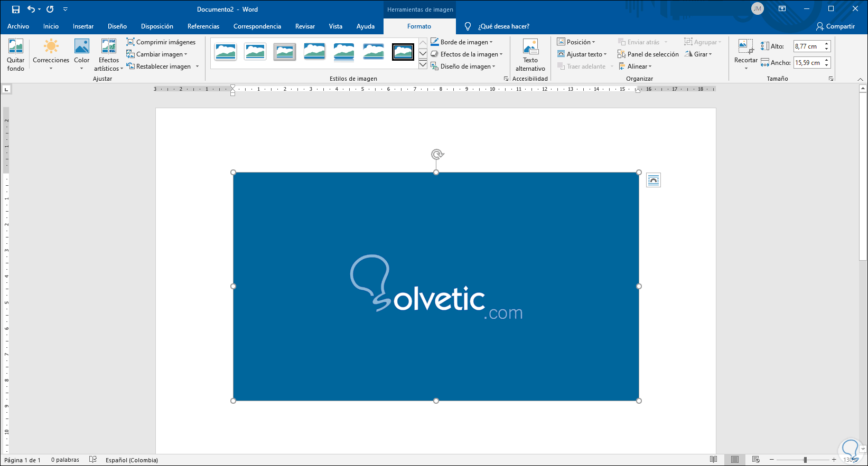The width and height of the screenshot is (868, 466).
Task: Click the Compartir button
Action: point(836,26)
